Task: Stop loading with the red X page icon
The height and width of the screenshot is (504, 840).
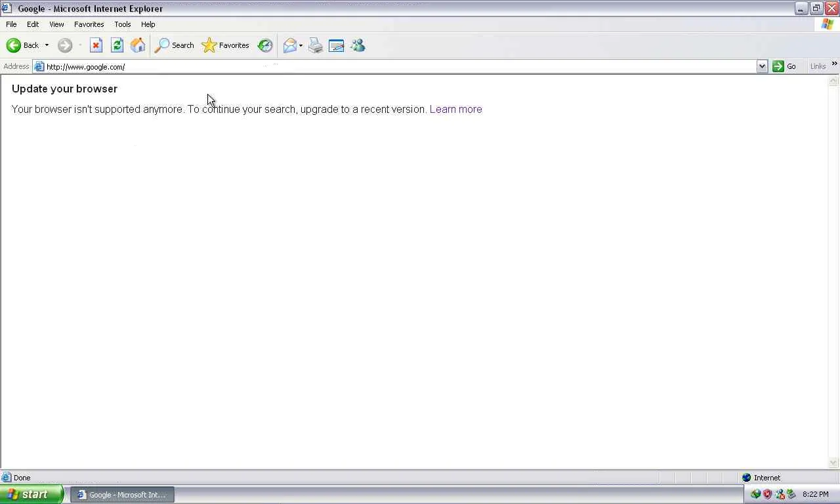Action: (96, 45)
